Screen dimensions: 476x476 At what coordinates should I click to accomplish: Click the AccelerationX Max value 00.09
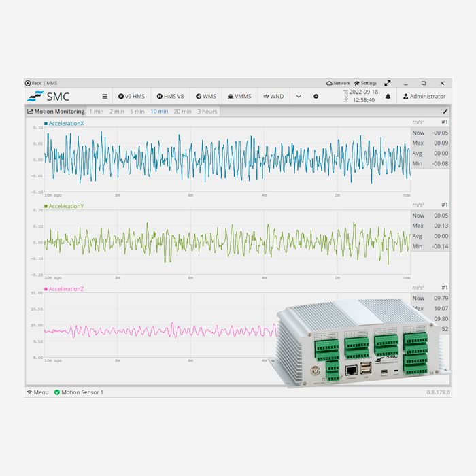coord(441,143)
